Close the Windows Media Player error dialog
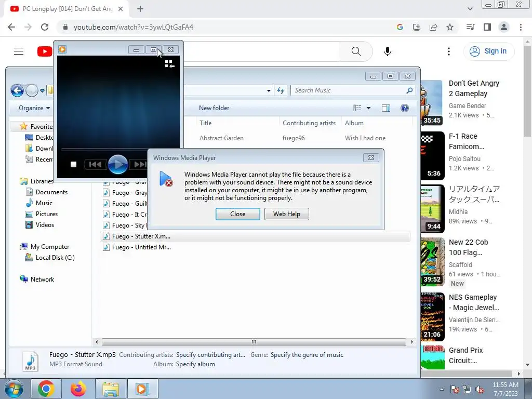Image resolution: width=532 pixels, height=399 pixels. (237, 214)
